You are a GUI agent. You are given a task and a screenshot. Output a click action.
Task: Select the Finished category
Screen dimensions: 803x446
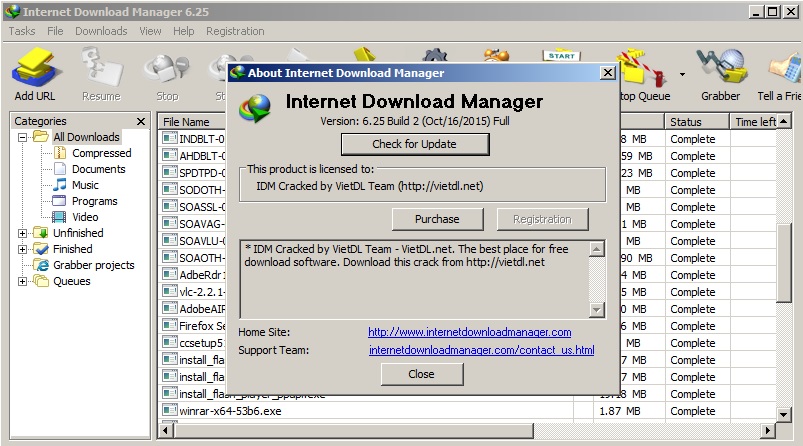(x=73, y=249)
